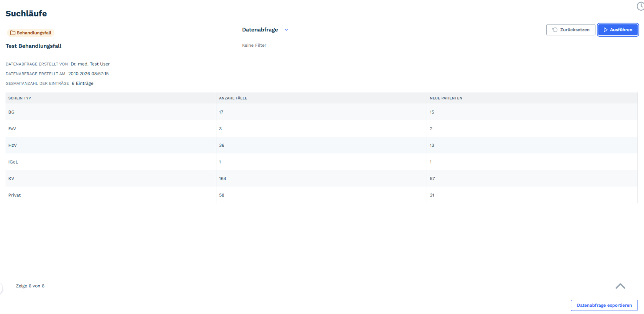This screenshot has width=644, height=314.
Task: Click the Behandlungsfall category tag
Action: click(x=31, y=33)
